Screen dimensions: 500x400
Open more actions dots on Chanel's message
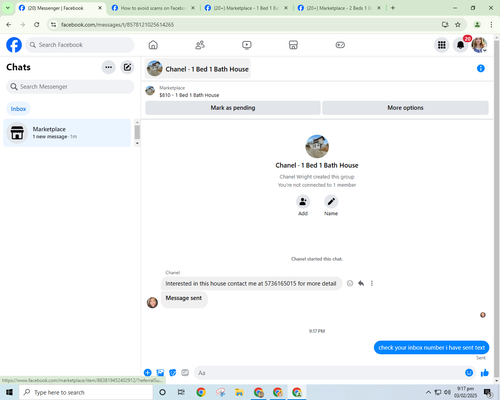[x=372, y=283]
